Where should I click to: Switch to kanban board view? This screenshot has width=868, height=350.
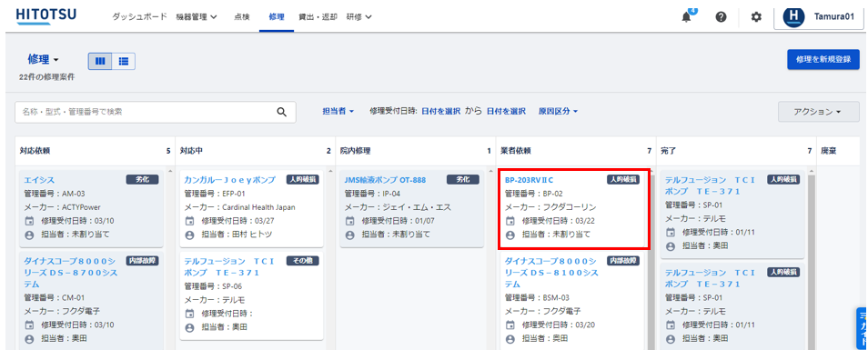tap(100, 61)
